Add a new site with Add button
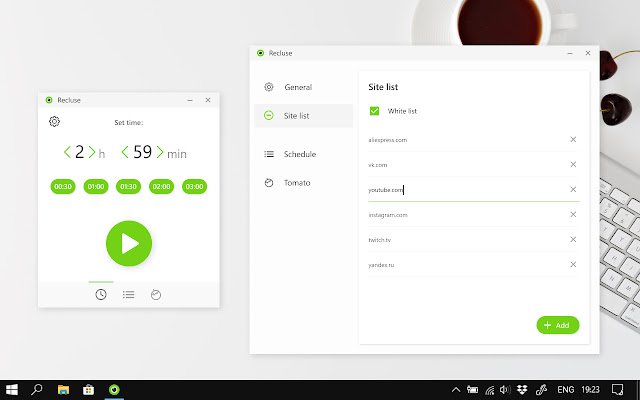 558,325
